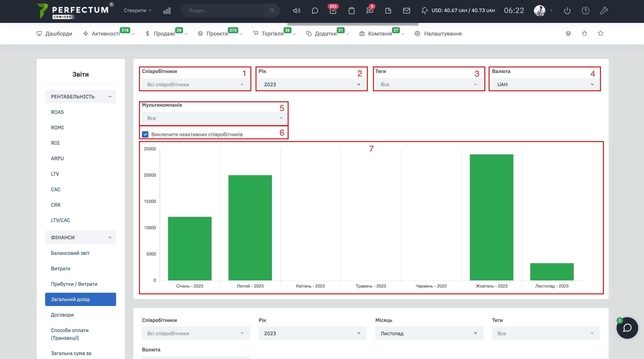Open the ROMI report link

click(x=57, y=128)
